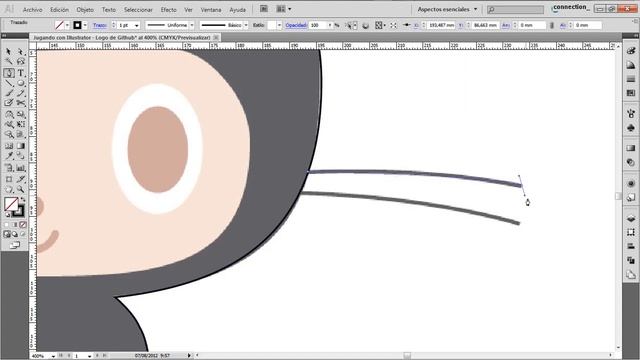Open the stroke weight dropdown
The width and height of the screenshot is (640, 360).
pyautogui.click(x=136, y=25)
